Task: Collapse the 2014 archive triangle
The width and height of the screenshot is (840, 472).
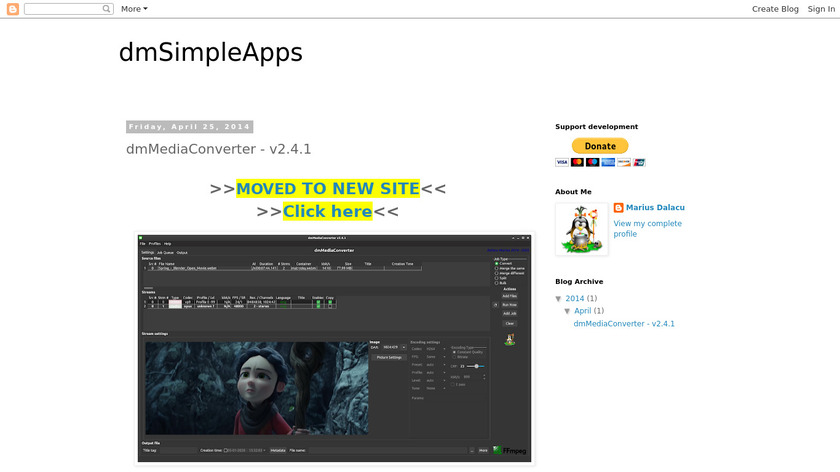Action: coord(558,298)
